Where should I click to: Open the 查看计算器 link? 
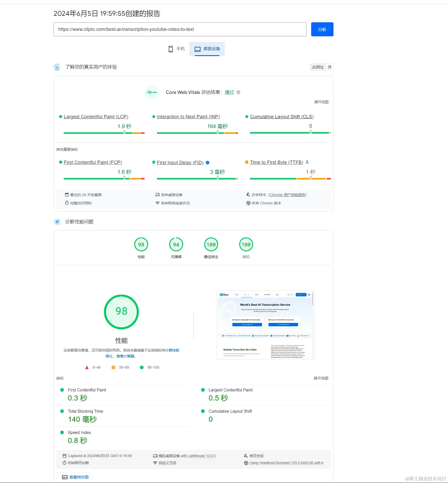pyautogui.click(x=126, y=356)
